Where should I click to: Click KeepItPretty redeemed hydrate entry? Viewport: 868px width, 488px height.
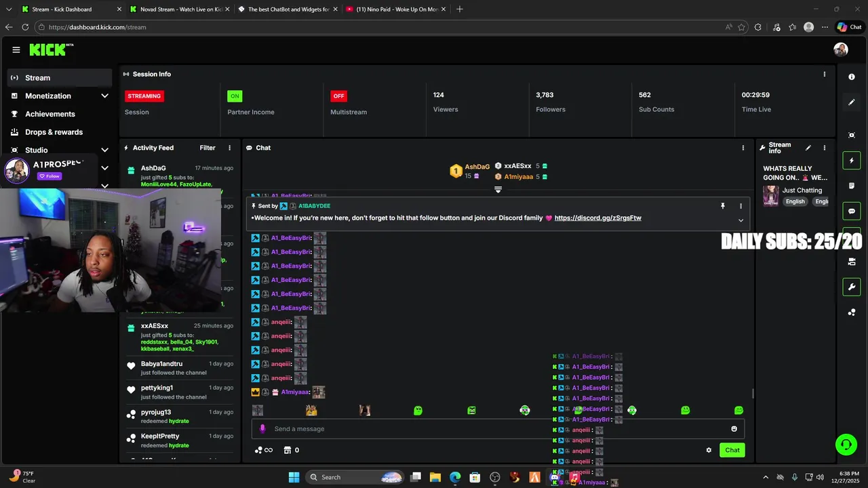(180, 441)
